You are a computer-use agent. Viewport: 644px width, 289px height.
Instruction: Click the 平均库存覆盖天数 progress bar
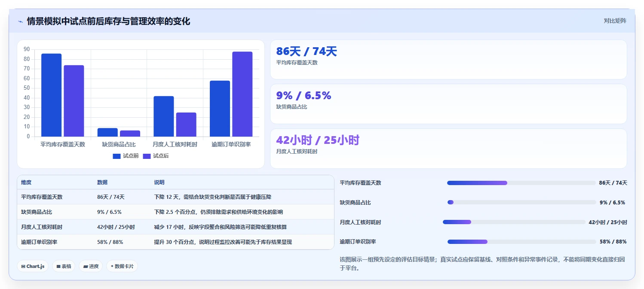coord(521,183)
